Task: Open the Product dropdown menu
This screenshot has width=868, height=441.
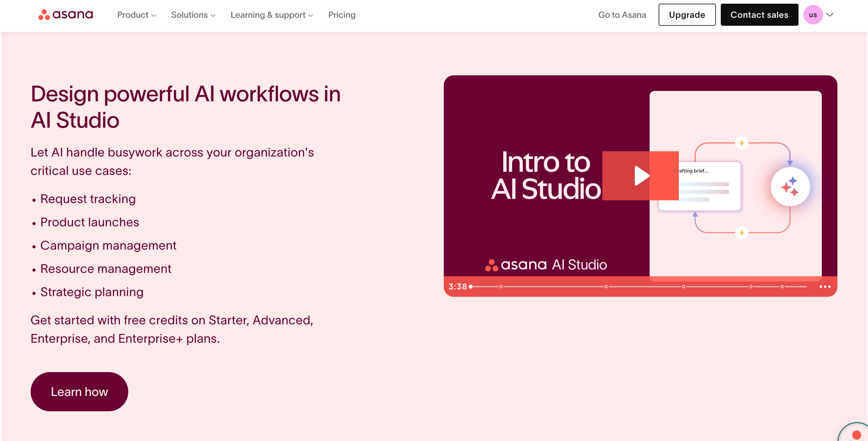Action: (137, 15)
